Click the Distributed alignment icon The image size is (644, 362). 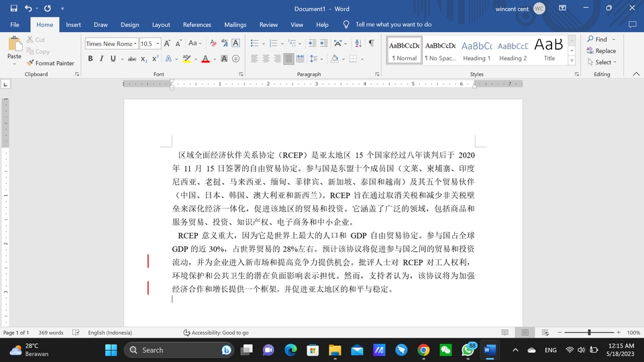coord(301,59)
